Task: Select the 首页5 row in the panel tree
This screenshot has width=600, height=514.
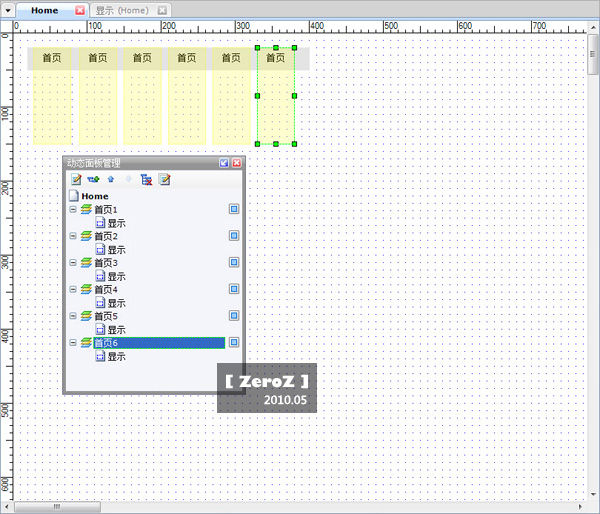Action: (106, 316)
